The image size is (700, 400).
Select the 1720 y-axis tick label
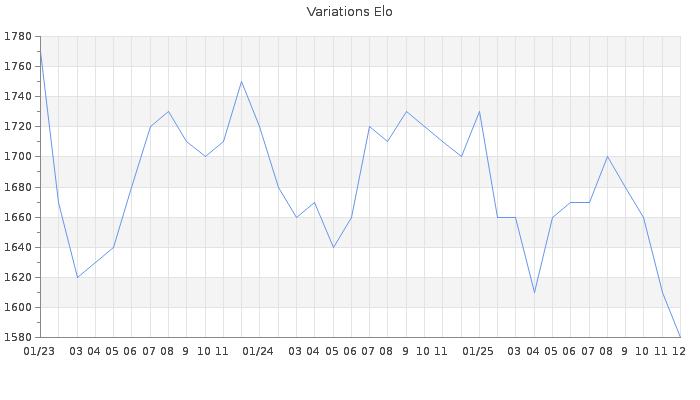pyautogui.click(x=18, y=127)
